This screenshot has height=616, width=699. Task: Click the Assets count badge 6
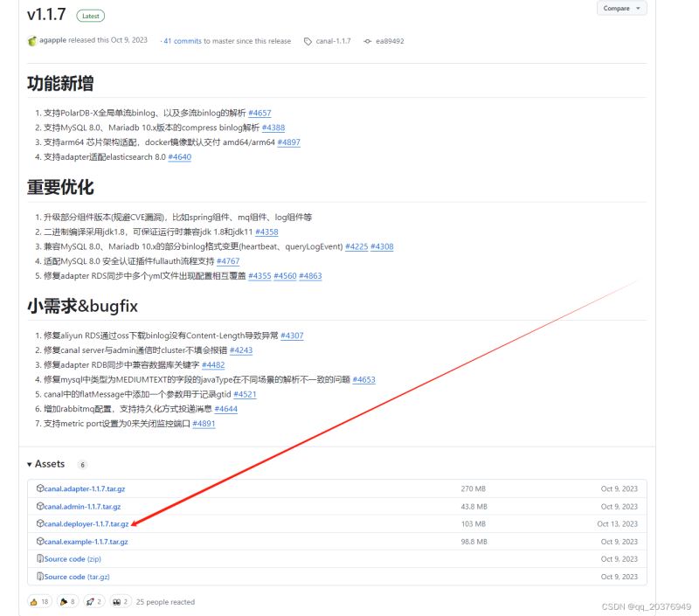pyautogui.click(x=80, y=464)
